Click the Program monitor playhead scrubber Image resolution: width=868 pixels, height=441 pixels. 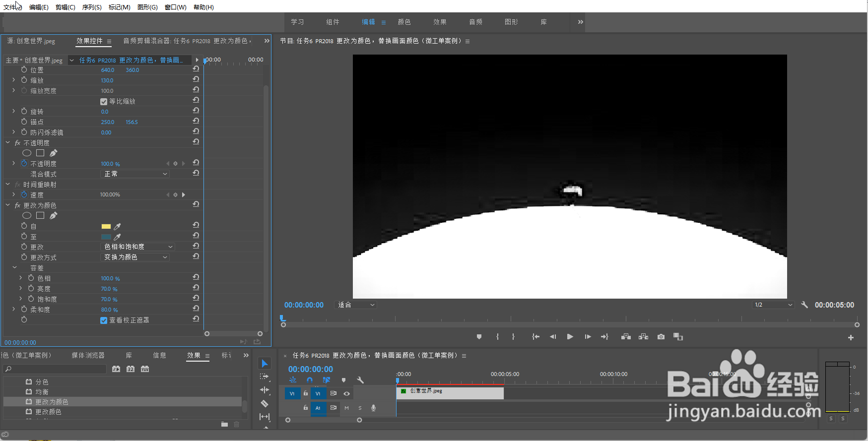(x=282, y=318)
